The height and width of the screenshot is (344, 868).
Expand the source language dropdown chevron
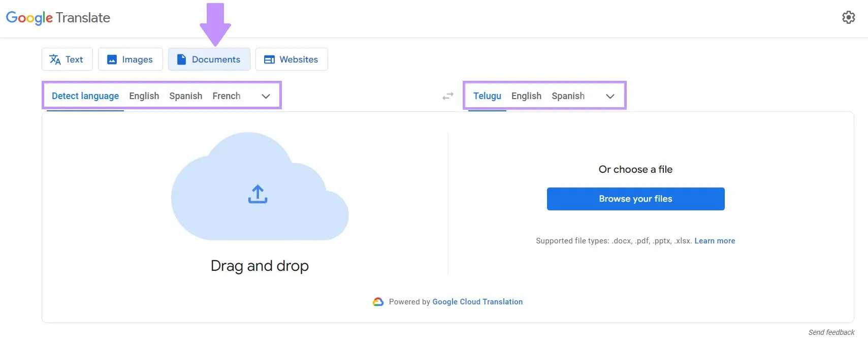coord(266,96)
